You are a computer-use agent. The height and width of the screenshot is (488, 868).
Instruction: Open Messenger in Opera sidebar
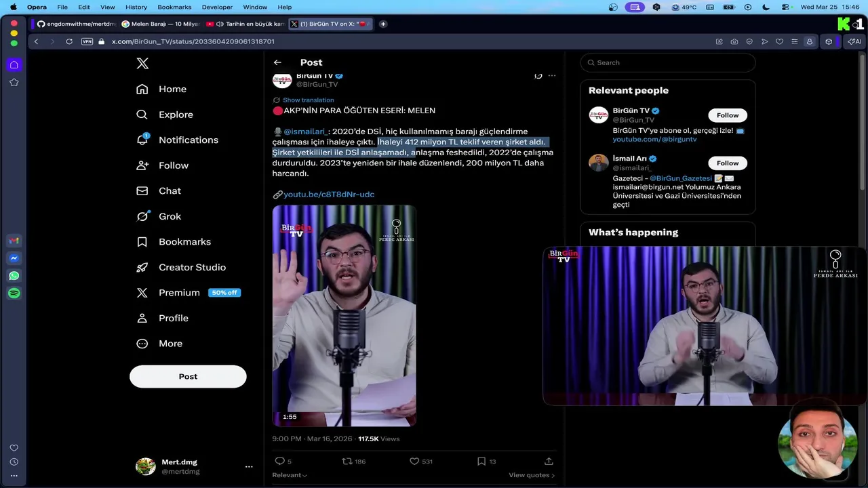[x=14, y=258]
